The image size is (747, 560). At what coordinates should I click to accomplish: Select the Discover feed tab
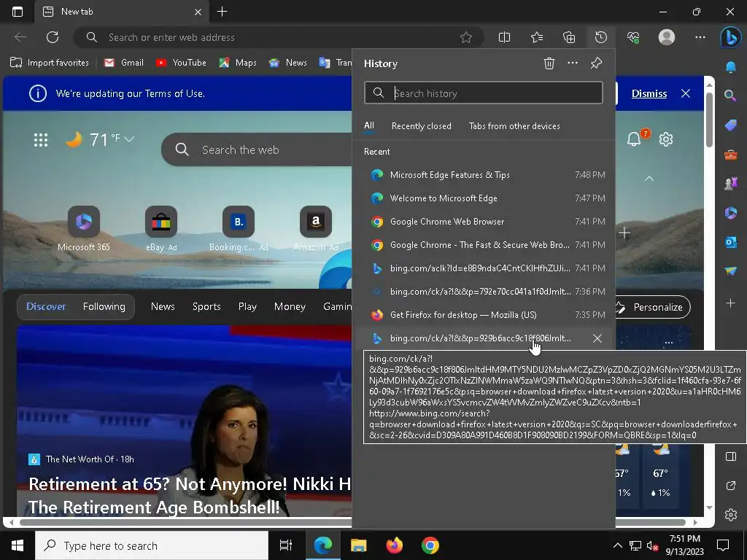click(46, 307)
